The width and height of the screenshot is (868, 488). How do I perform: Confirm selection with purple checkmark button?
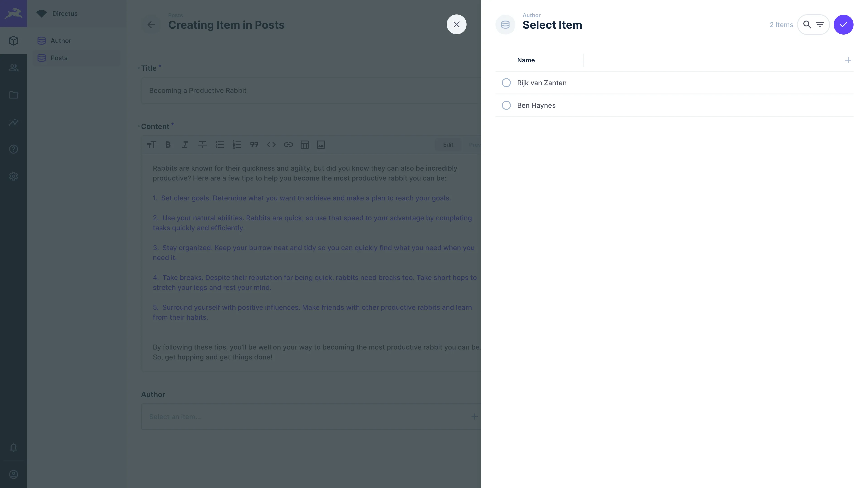(x=843, y=25)
